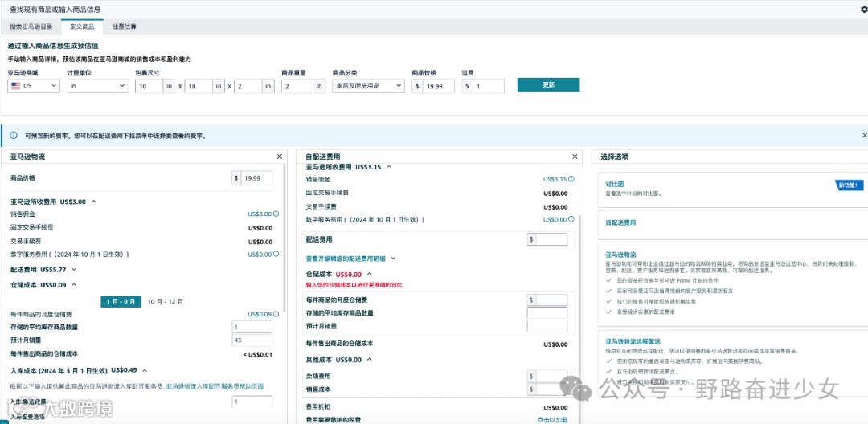Viewport: 868px width, 424px height.
Task: Click 销售佣金 value US$3.00
Action: tap(260, 214)
